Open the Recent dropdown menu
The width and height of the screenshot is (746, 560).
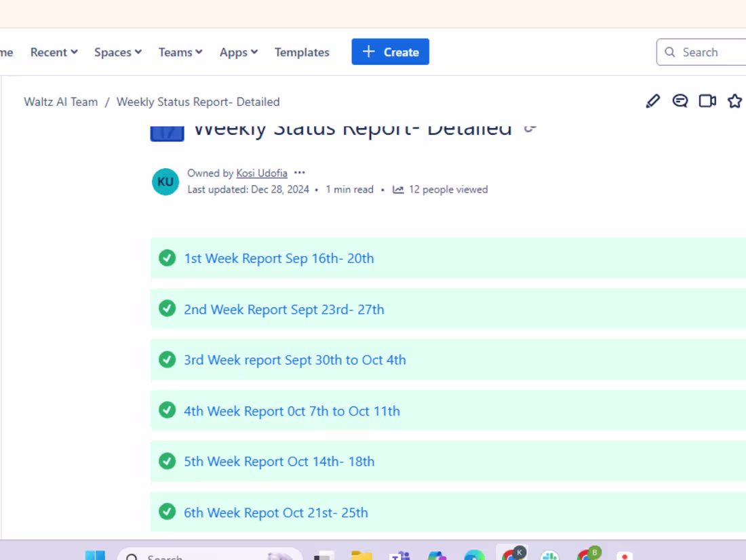[x=54, y=52]
